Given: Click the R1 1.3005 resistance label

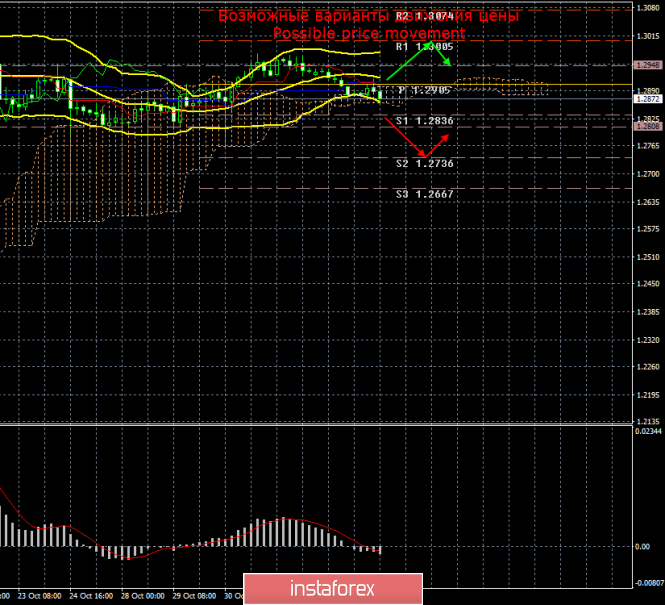Looking at the screenshot, I should click(x=425, y=47).
